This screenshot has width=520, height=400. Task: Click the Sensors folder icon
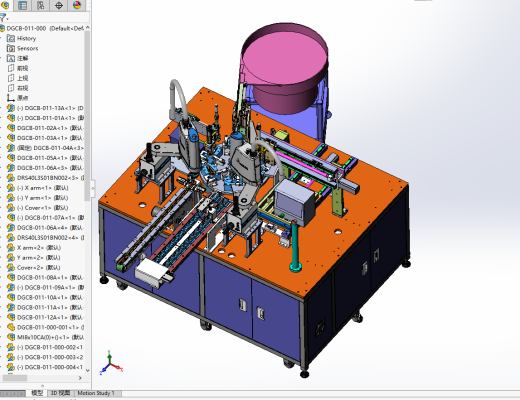point(11,48)
